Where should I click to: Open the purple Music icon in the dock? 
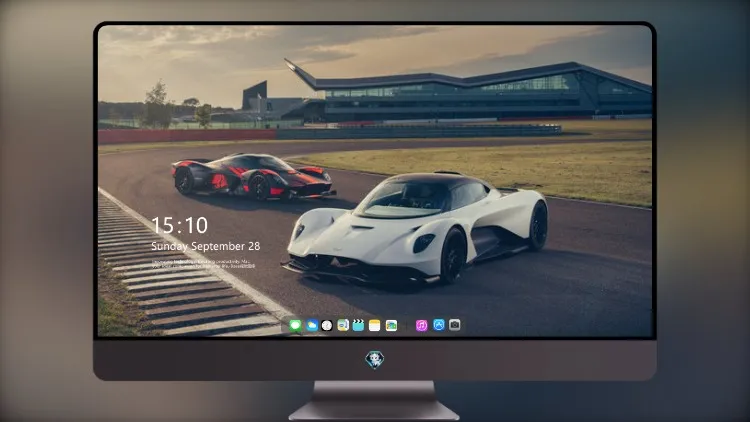pos(421,325)
